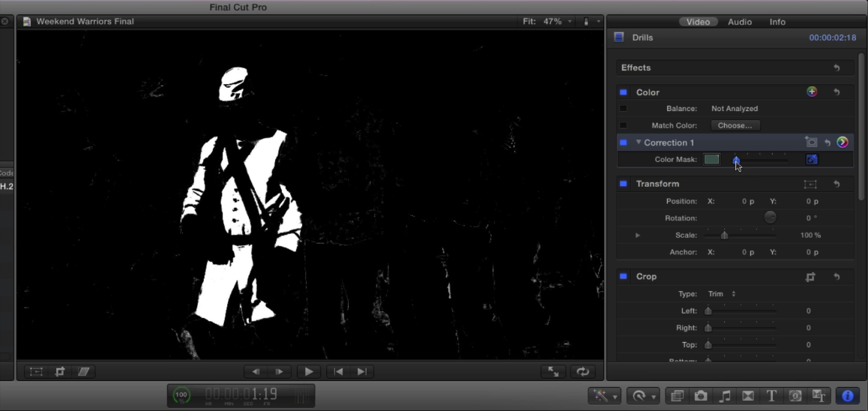The image size is (868, 411).
Task: Click the background tasks 100% indicator
Action: (181, 395)
